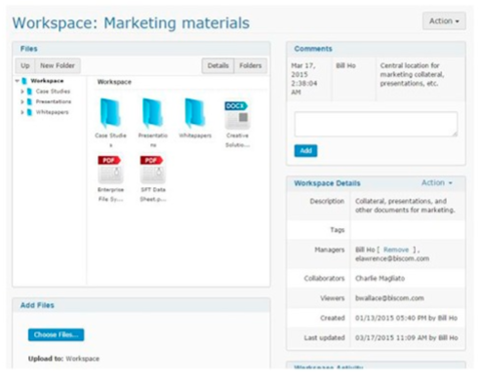
Task: Expand the Case Studies tree node
Action: click(x=22, y=91)
